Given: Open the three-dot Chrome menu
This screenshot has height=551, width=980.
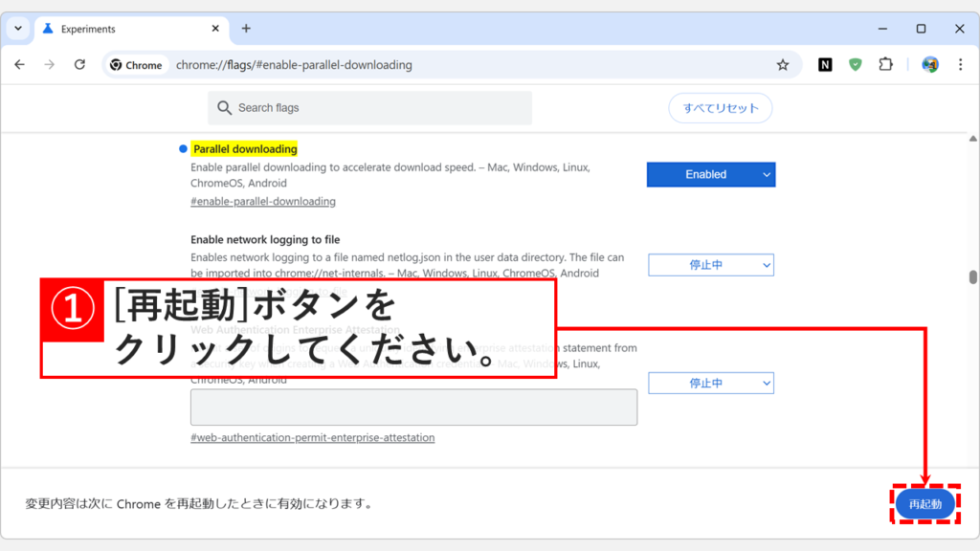Looking at the screenshot, I should (960, 64).
